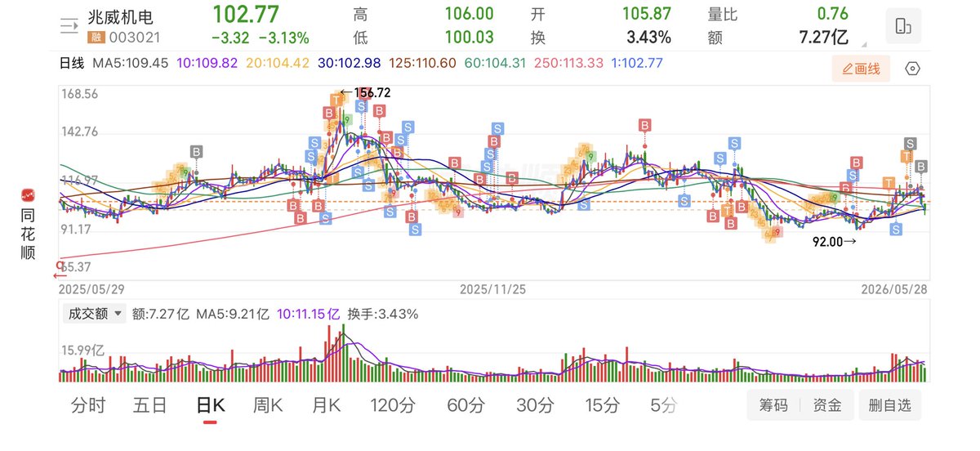Click the 高 106.00 high value
This screenshot has height=451, width=980.
[469, 14]
